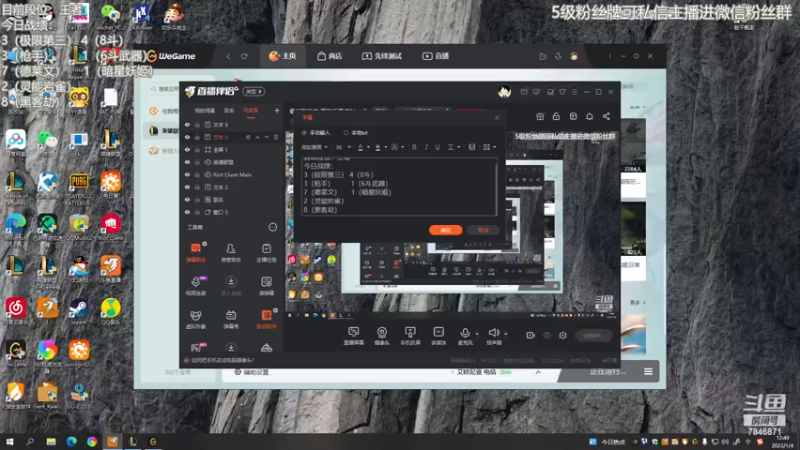The image size is (800, 450).
Task: Hide the 文本 2 source layer
Action: coord(187,187)
